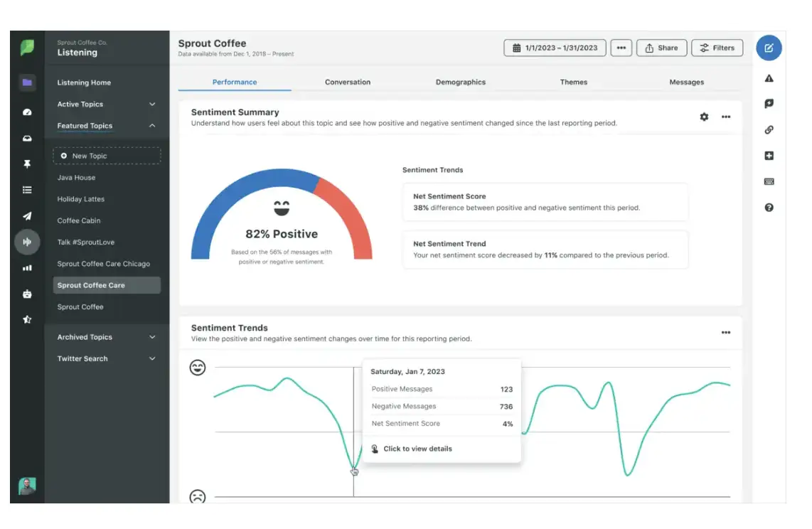Image resolution: width=812 pixels, height=529 pixels.
Task: Click the pin icon in left rail
Action: [x=27, y=164]
